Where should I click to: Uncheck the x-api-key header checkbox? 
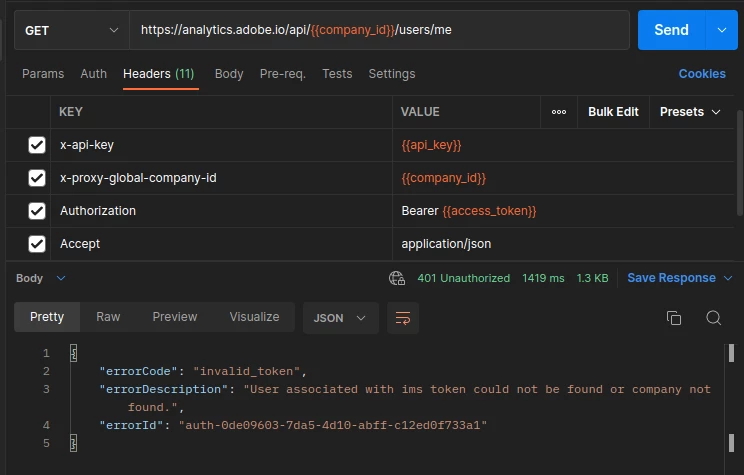click(x=37, y=145)
